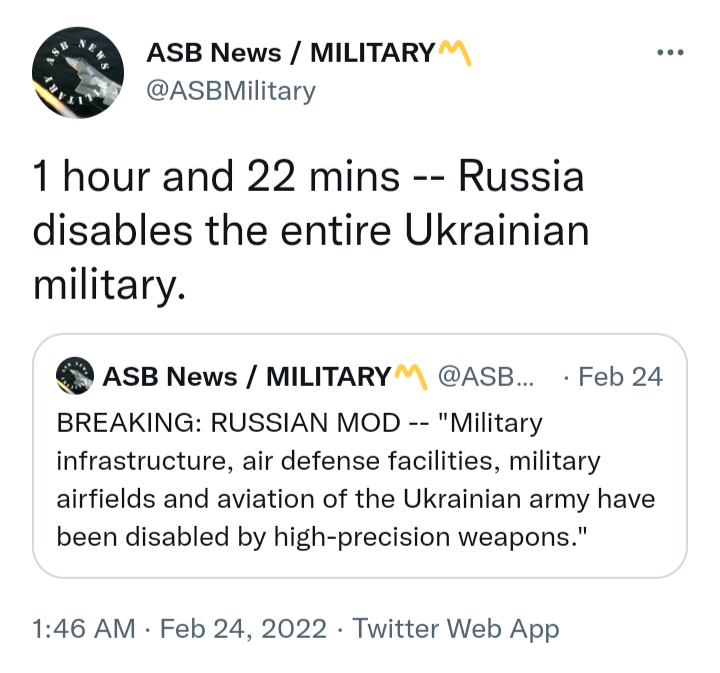
Task: Open the quoted tweet card starting with BREAKING
Action: click(x=360, y=456)
